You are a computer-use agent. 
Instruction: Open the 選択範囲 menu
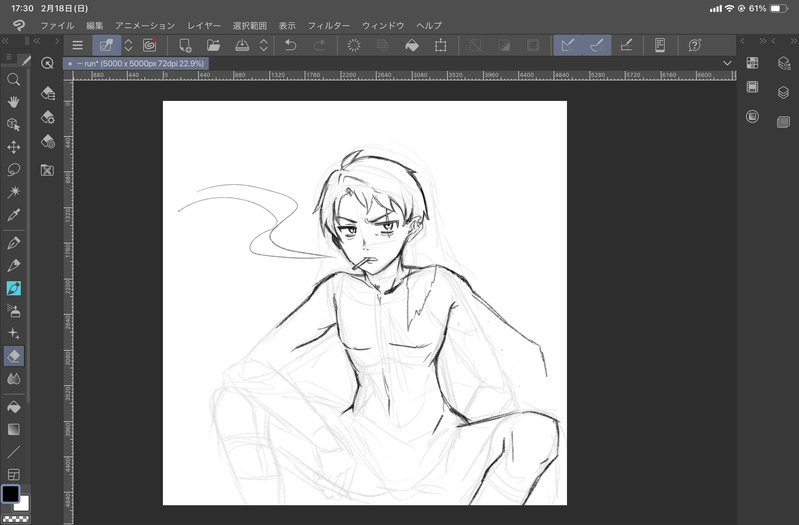pyautogui.click(x=250, y=25)
